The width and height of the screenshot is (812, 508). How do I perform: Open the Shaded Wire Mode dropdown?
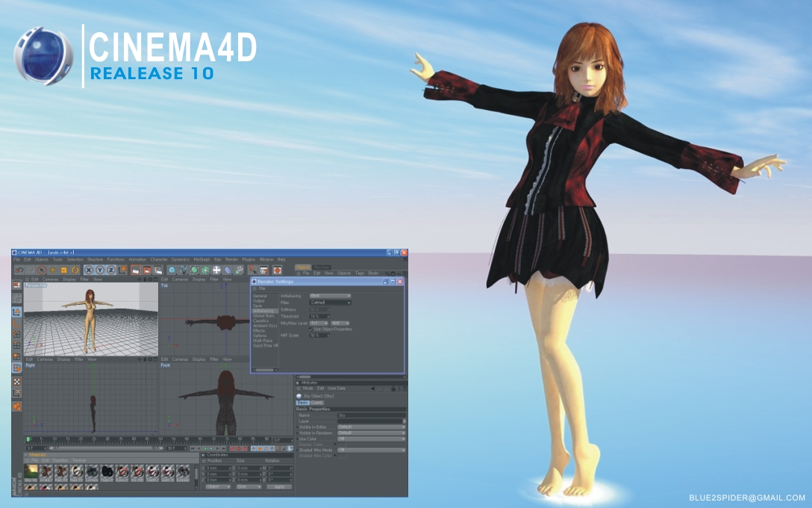(371, 450)
